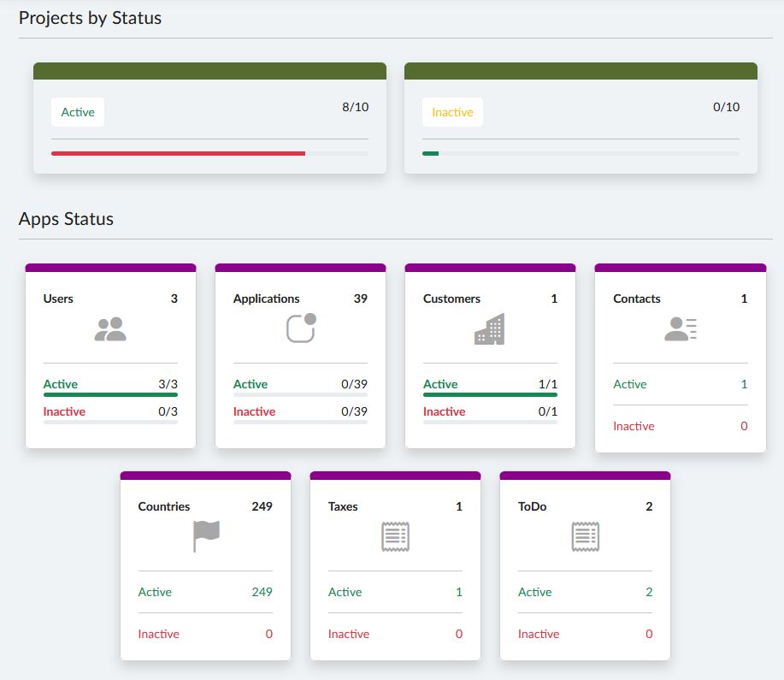
Task: Click the green Users Active progress bar
Action: [110, 394]
